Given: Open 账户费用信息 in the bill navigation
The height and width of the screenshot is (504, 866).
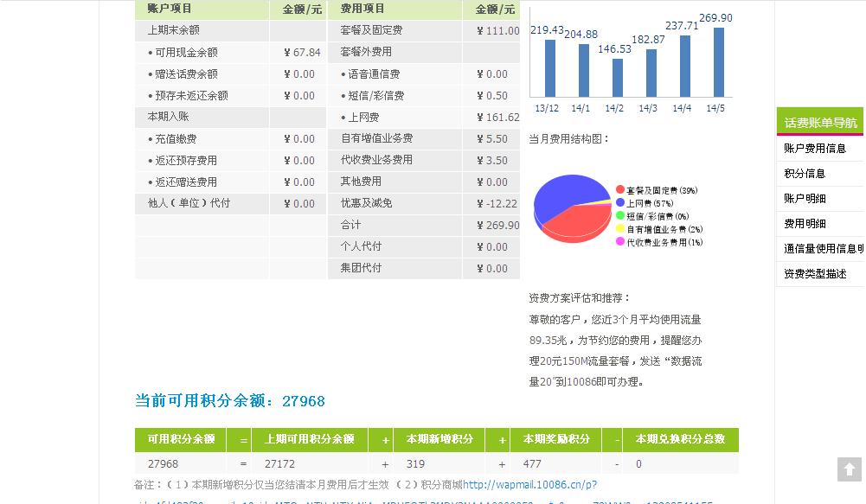Looking at the screenshot, I should [815, 149].
